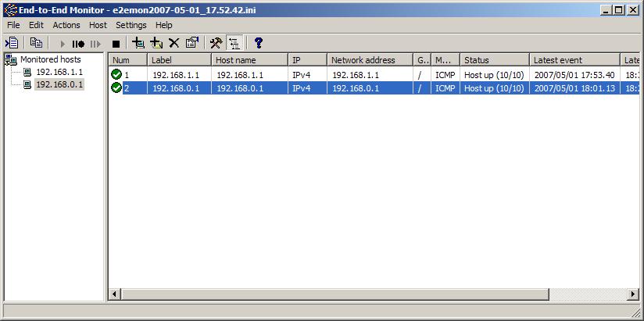Open the Settings menu

point(131,25)
